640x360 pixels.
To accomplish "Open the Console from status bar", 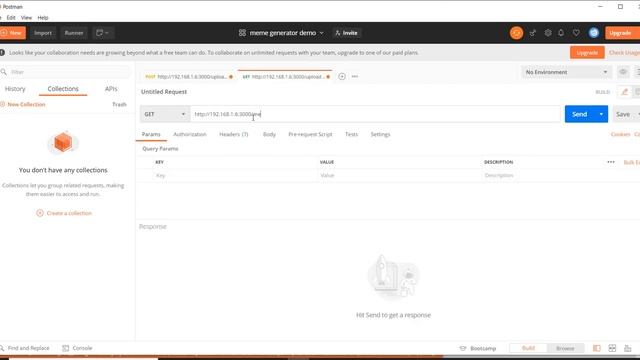I will click(77, 348).
